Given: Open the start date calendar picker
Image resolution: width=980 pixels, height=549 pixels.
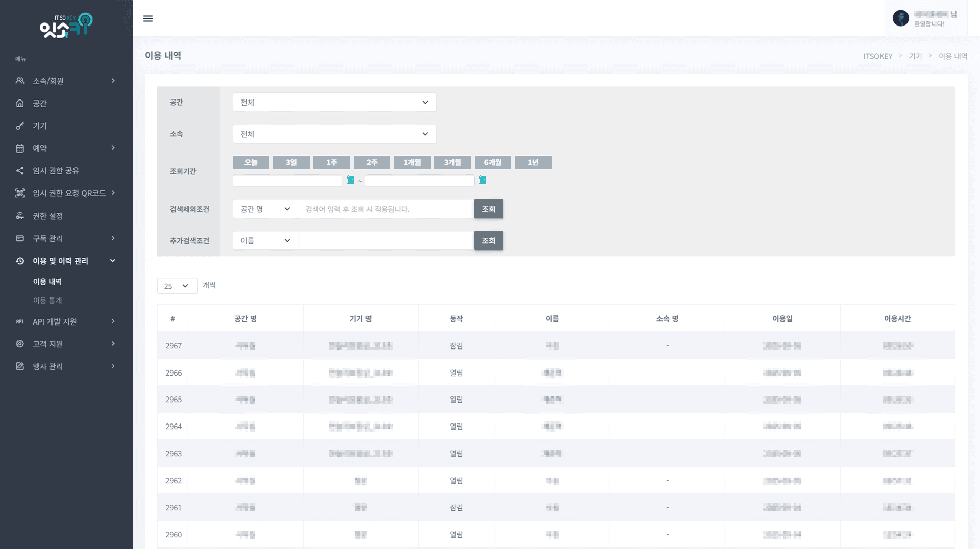Looking at the screenshot, I should click(350, 180).
